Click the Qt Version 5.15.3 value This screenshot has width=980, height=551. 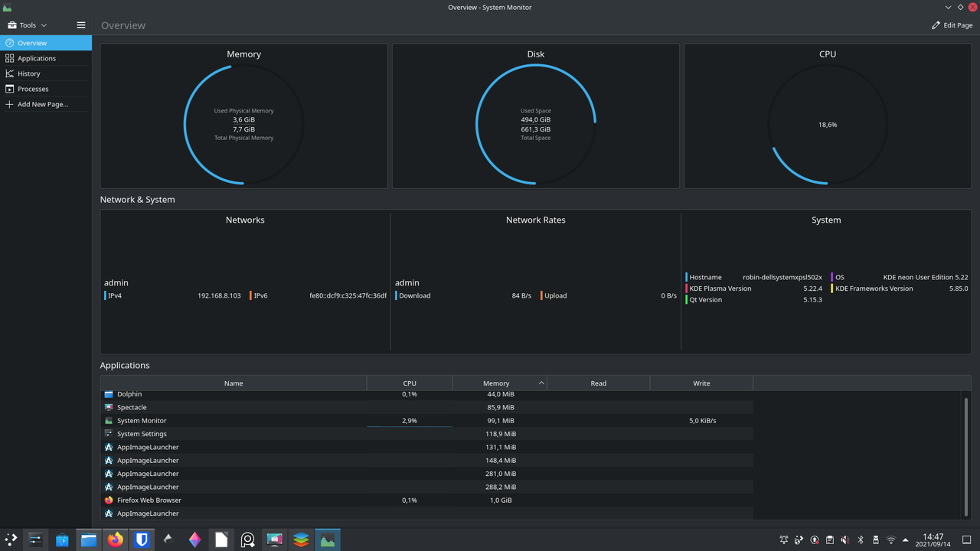pos(812,300)
